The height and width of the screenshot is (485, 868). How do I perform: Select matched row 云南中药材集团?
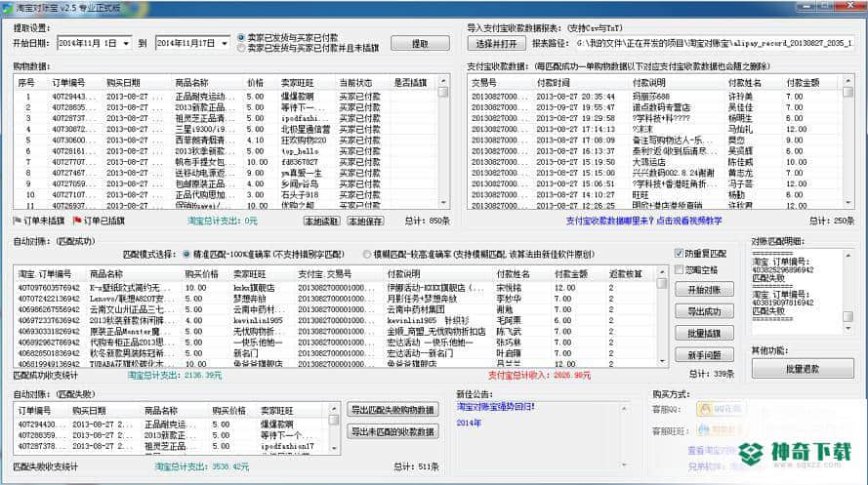[x=336, y=309]
